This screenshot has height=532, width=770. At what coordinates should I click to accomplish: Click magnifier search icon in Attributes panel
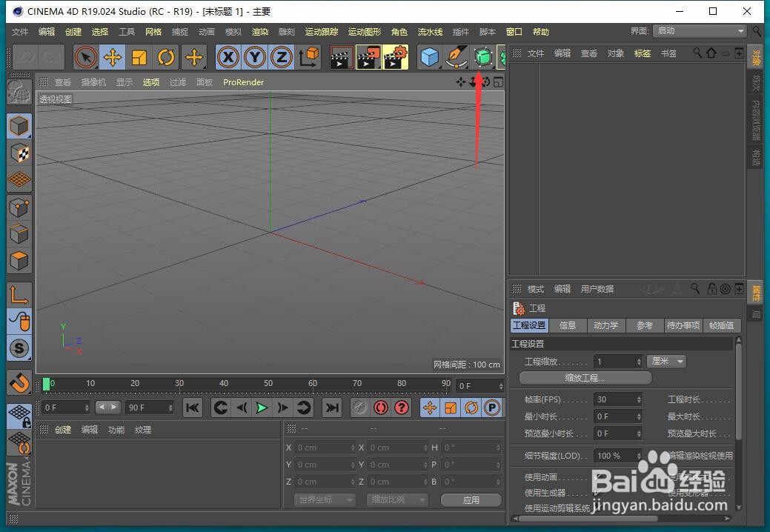pos(695,288)
